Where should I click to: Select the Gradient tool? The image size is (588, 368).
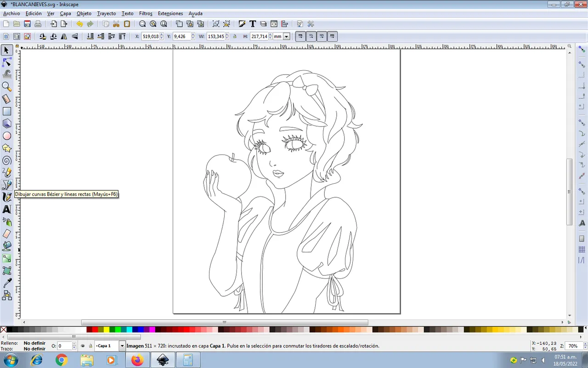pyautogui.click(x=7, y=259)
